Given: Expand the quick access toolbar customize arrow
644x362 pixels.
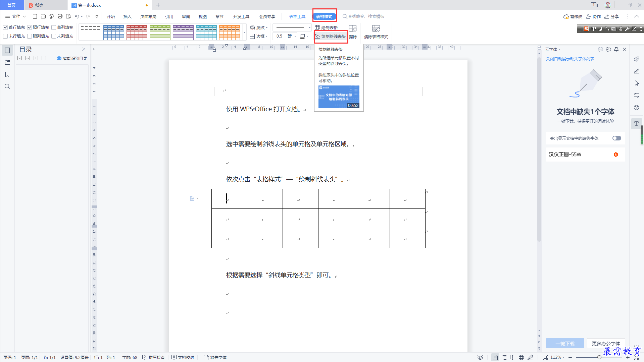Looking at the screenshot, I should 97,16.
